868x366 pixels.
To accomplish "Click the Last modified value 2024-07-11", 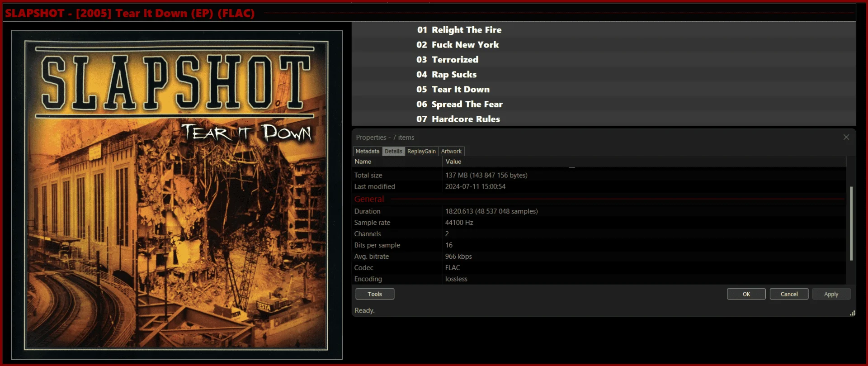I will (475, 186).
